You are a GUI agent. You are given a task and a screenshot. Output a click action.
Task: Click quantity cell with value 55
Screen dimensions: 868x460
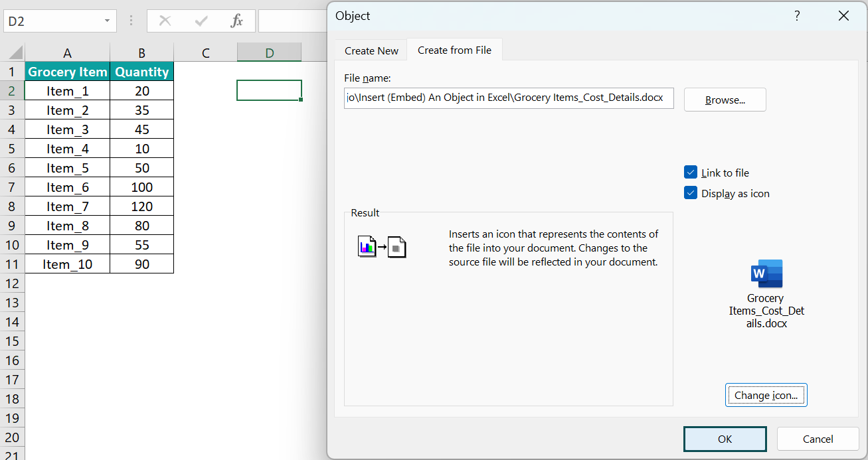142,245
